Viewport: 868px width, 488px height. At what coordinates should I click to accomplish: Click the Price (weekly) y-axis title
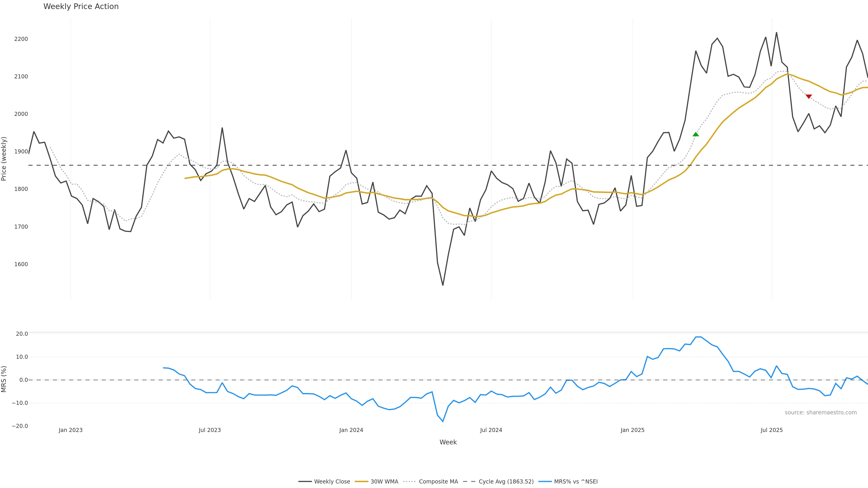(x=4, y=159)
